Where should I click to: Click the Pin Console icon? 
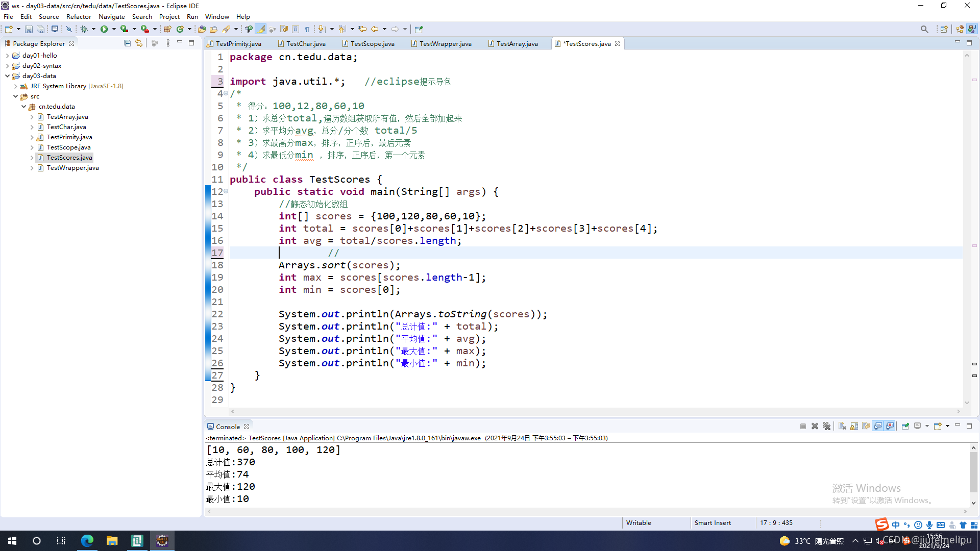pyautogui.click(x=905, y=427)
